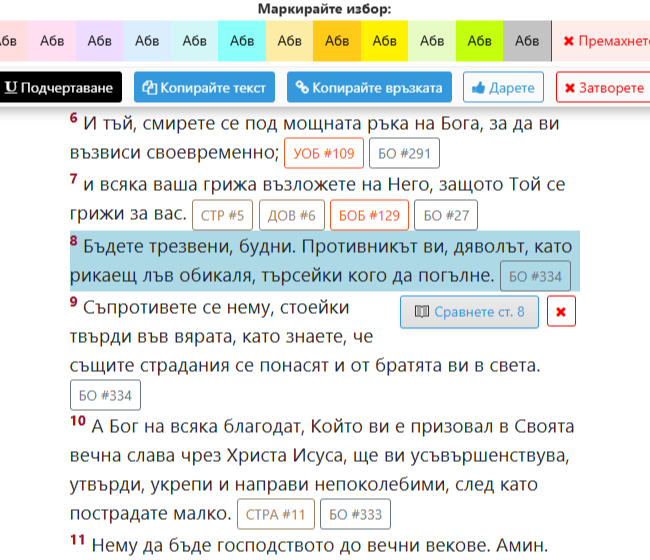This screenshot has width=650, height=560.
Task: Select verse 10 text
Action: click(x=322, y=470)
